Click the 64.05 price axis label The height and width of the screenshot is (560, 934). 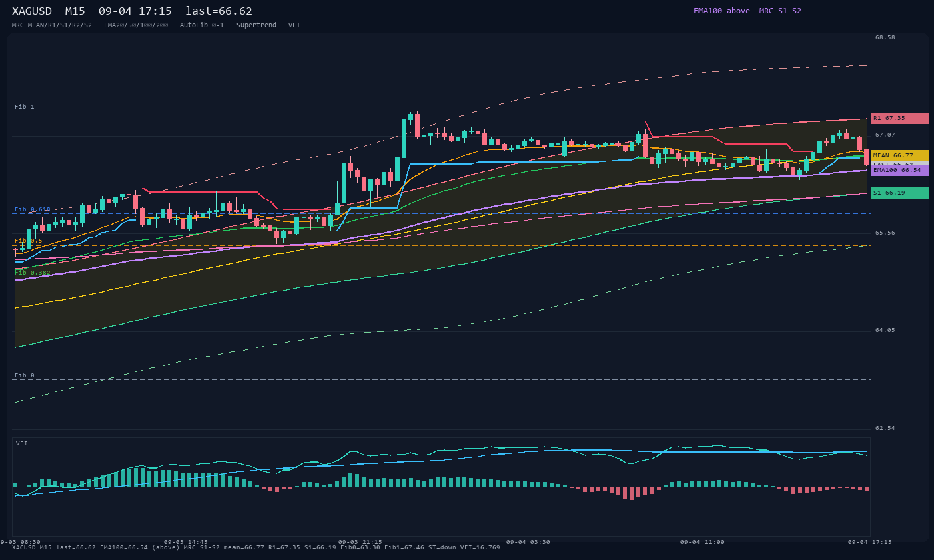tap(885, 331)
